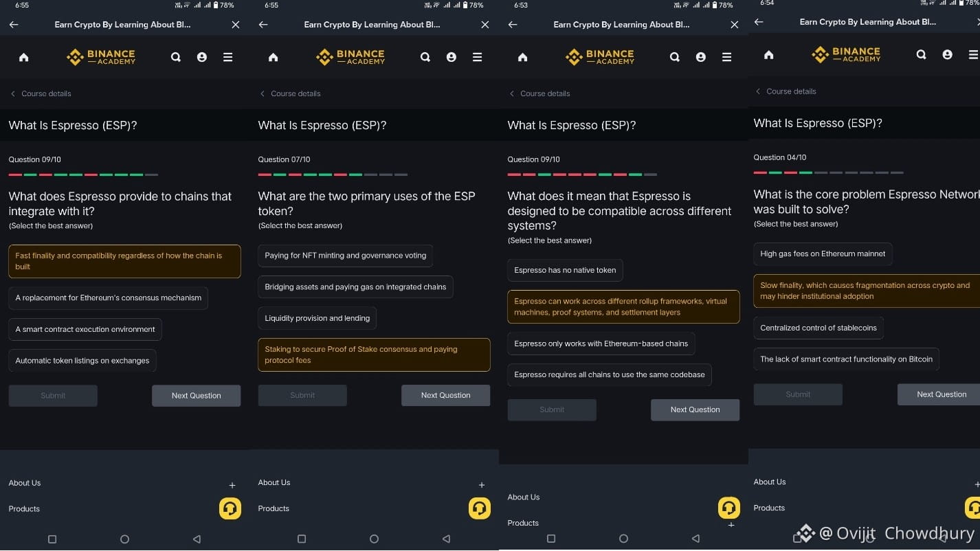Tap home icon on the Question 04/10 screen

coord(769,54)
